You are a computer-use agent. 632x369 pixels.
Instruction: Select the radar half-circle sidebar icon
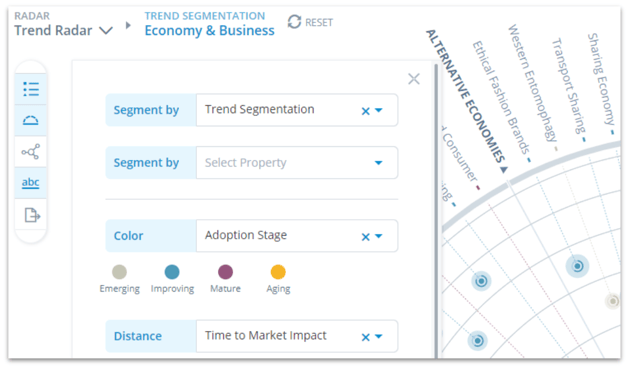31,120
